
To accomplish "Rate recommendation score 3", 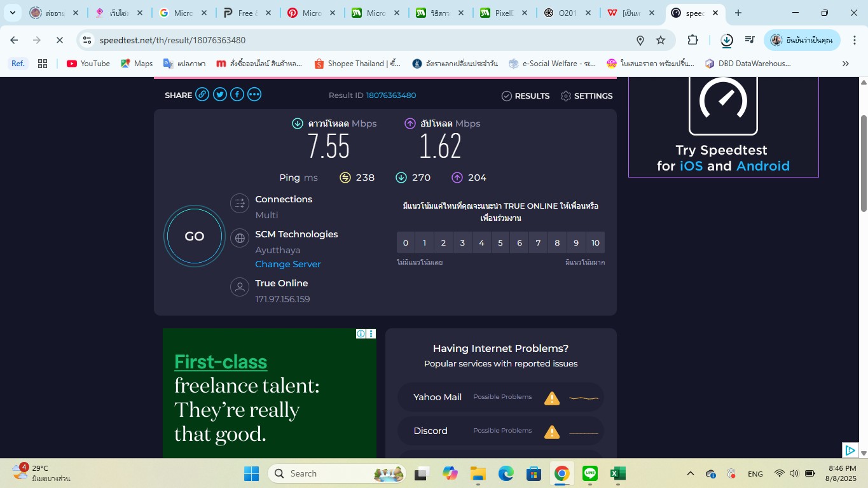I will [462, 242].
